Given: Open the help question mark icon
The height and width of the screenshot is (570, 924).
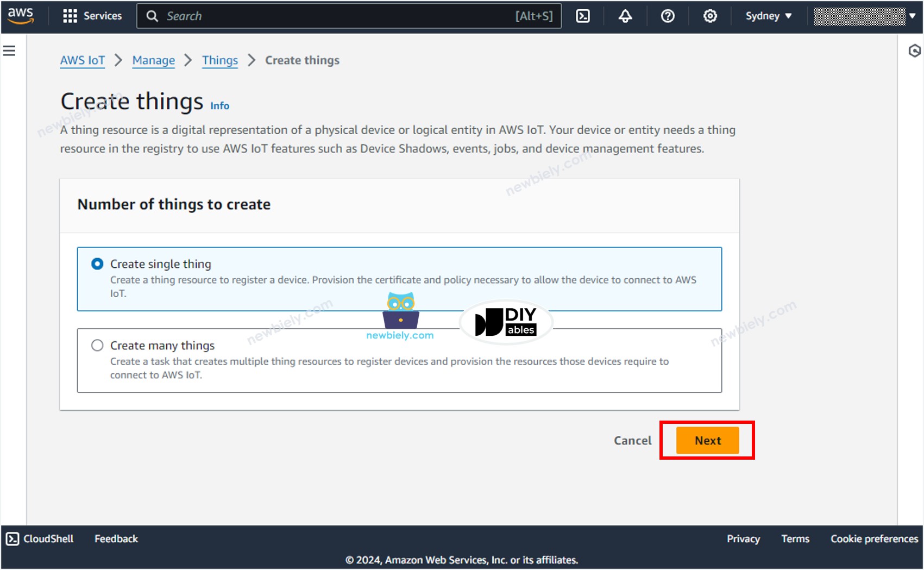Looking at the screenshot, I should (667, 16).
